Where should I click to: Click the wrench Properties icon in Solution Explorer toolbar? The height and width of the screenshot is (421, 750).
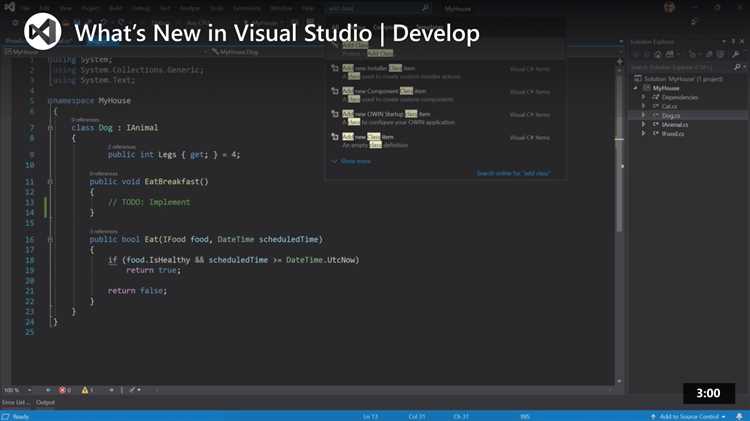735,55
